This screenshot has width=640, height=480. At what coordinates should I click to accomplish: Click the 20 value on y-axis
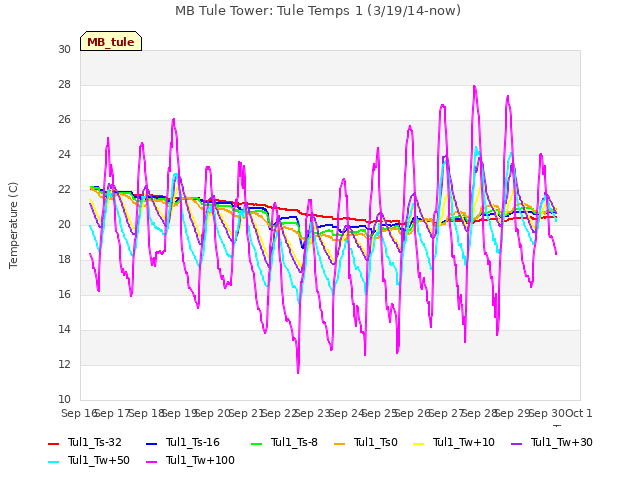(x=64, y=224)
